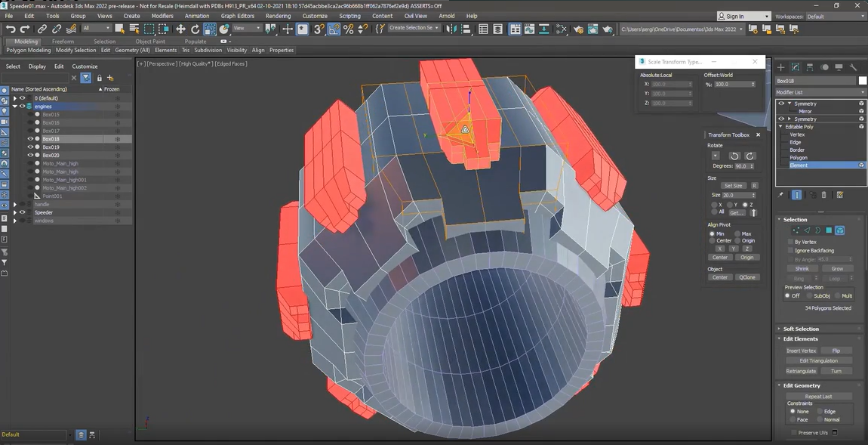The height and width of the screenshot is (445, 868).
Task: Select Polygon sub-object icon in Selection rollout
Action: [829, 230]
